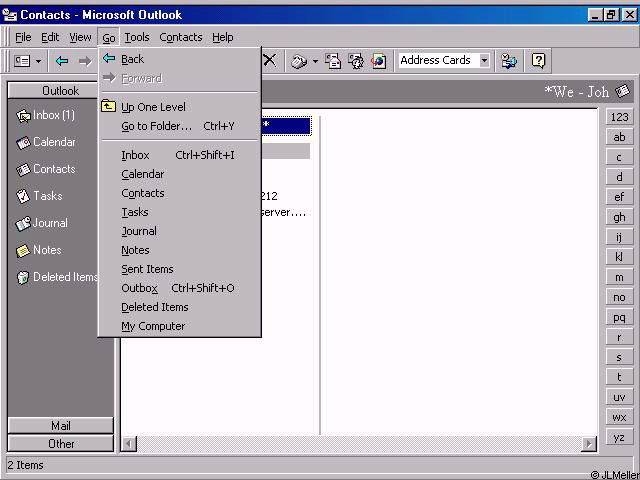Open the File menu

23,38
